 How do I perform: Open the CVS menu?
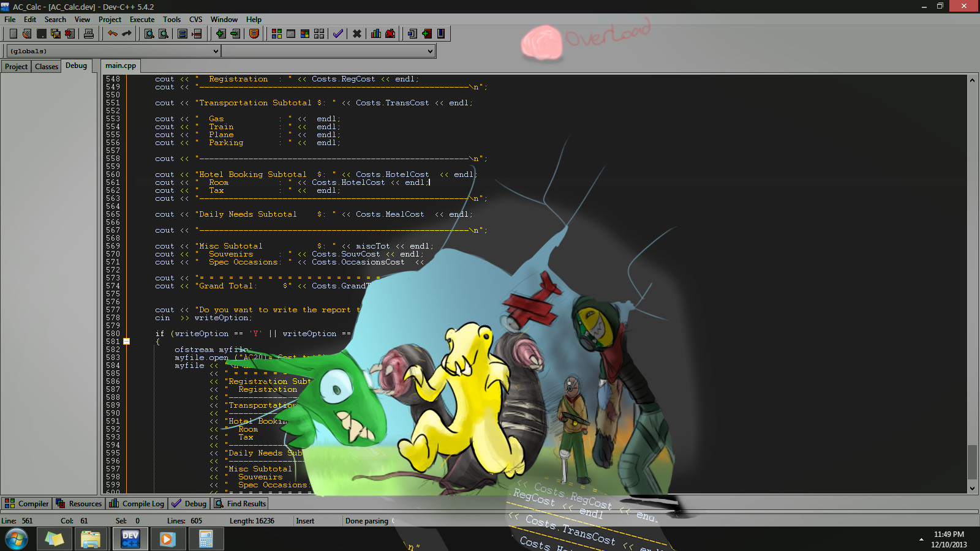coord(195,20)
